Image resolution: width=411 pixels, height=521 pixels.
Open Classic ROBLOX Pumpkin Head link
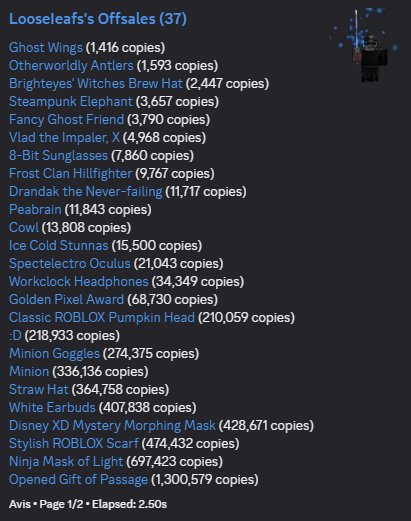[102, 318]
